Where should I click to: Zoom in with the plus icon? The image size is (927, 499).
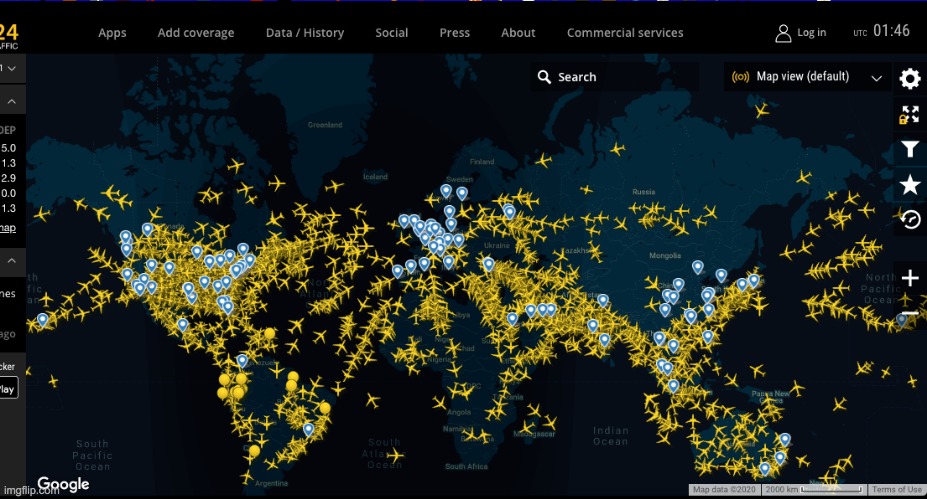910,278
